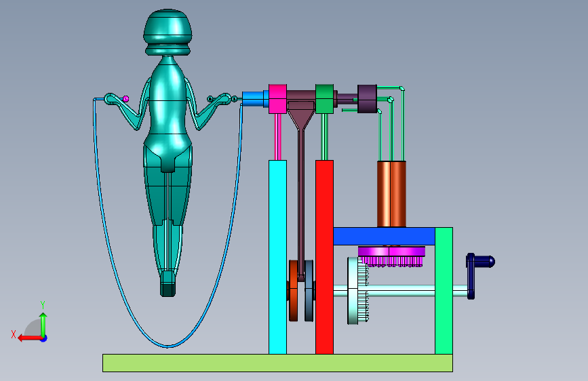This screenshot has width=588, height=381.
Task: Select the left orange cylinder
Action: [384, 195]
